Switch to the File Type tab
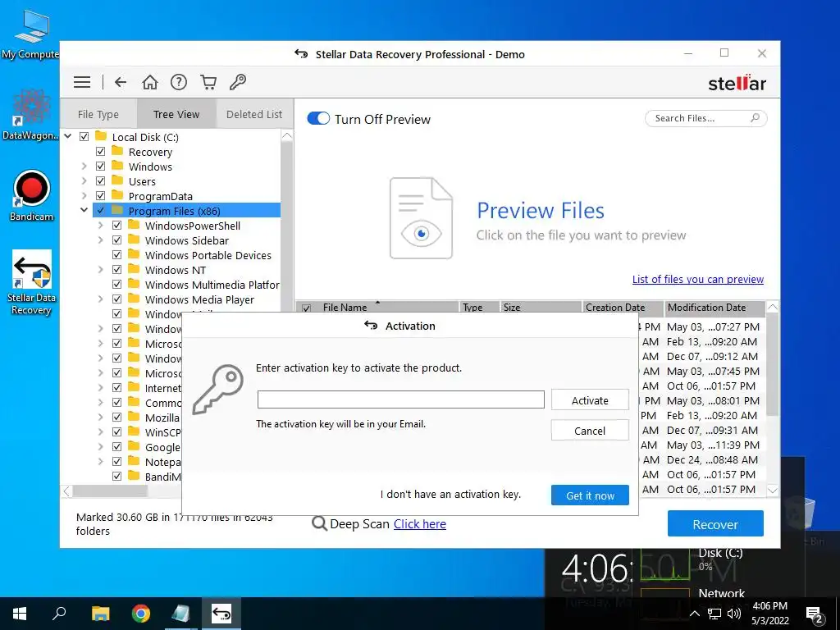 98,114
